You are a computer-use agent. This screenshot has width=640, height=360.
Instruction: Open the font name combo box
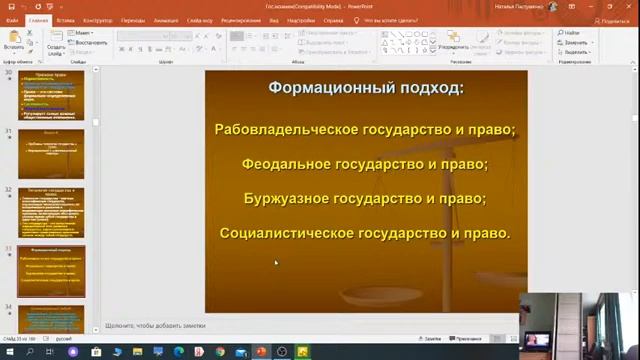(143, 36)
